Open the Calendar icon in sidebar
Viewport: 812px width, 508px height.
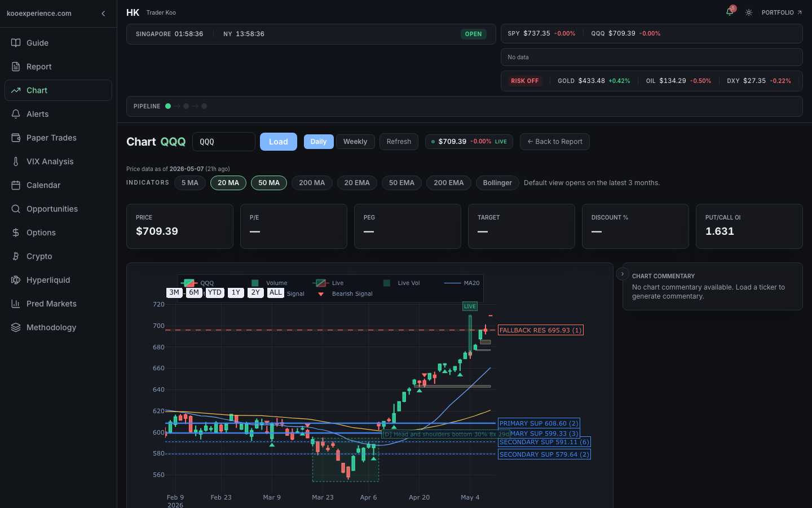16,185
